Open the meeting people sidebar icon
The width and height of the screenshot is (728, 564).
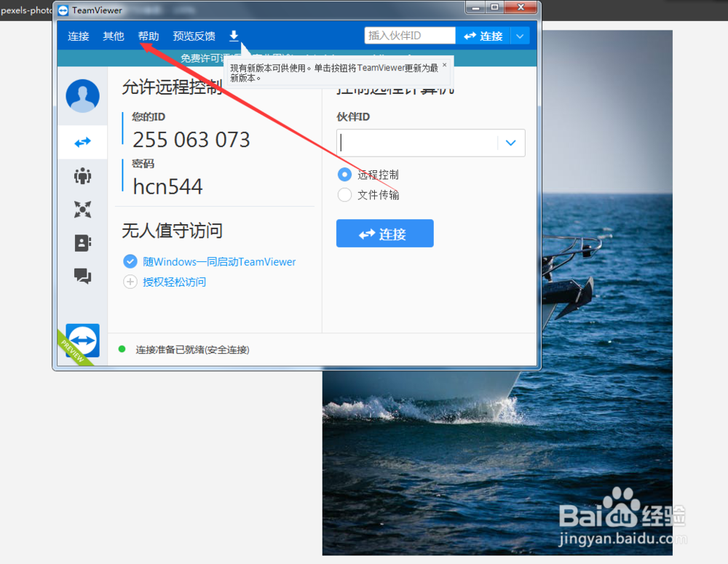(83, 176)
